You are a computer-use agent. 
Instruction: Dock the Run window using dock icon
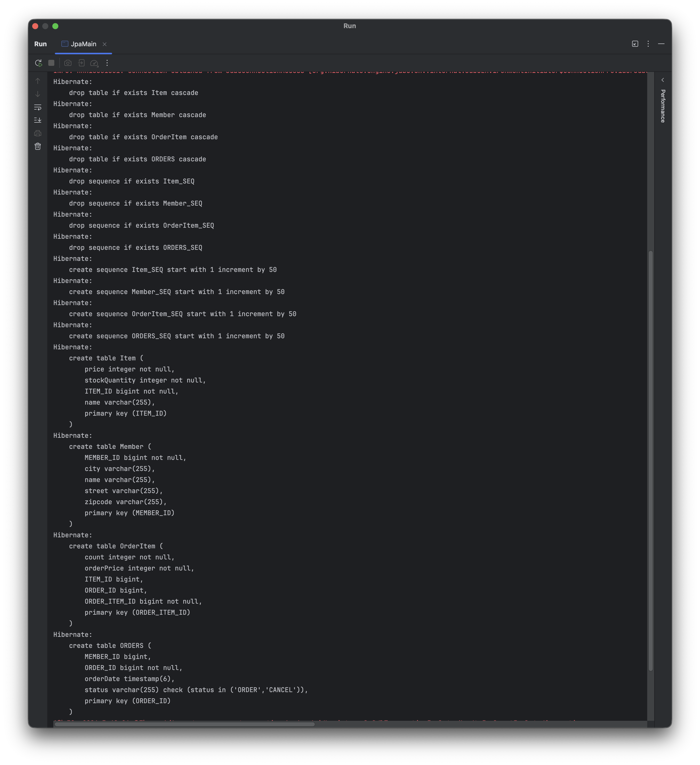point(635,44)
